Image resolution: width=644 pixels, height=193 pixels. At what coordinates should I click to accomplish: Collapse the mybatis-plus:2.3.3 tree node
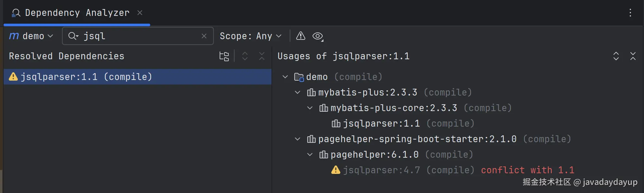point(298,92)
